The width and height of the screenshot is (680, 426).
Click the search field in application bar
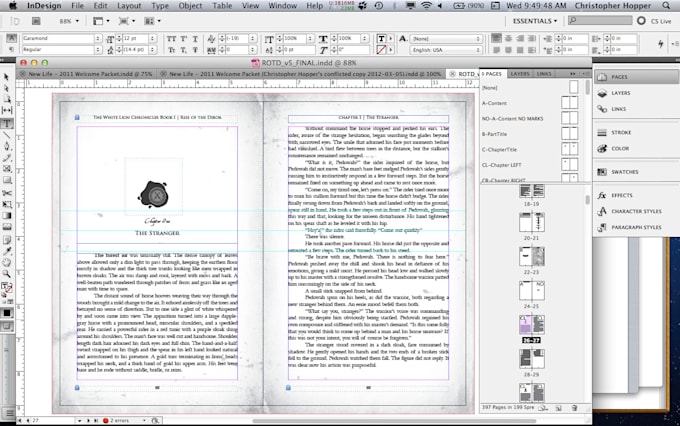pos(600,20)
